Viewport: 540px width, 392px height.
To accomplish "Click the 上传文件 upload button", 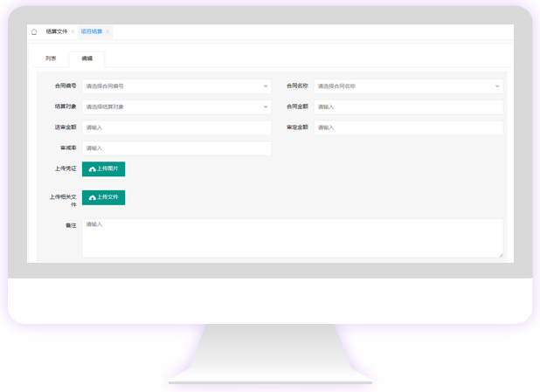I will pyautogui.click(x=103, y=197).
